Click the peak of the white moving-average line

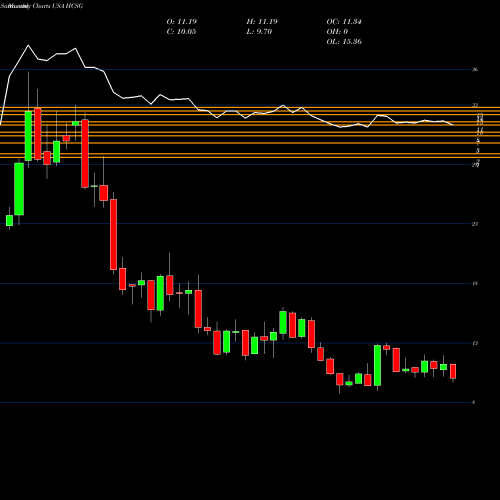28,45
